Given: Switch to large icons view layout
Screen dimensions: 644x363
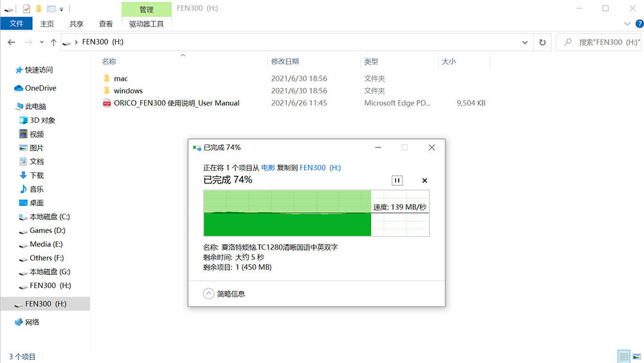Looking at the screenshot, I should click(x=637, y=357).
